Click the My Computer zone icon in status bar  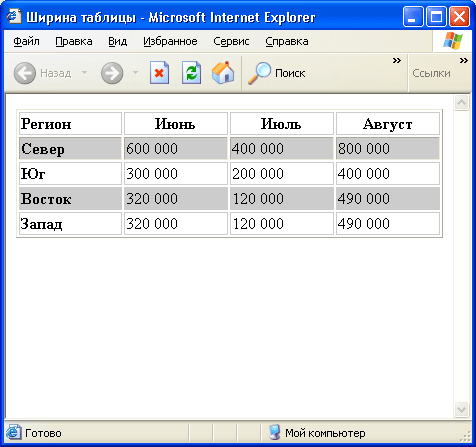(x=275, y=432)
